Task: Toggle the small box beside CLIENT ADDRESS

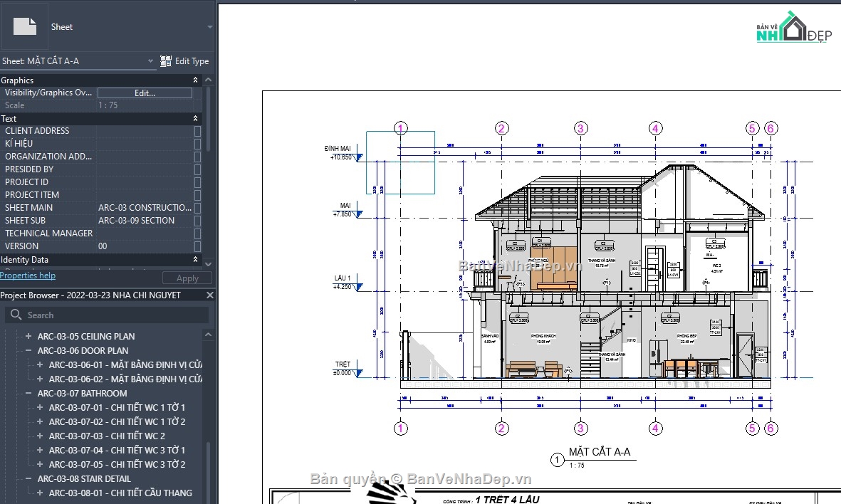Action: coord(197,131)
